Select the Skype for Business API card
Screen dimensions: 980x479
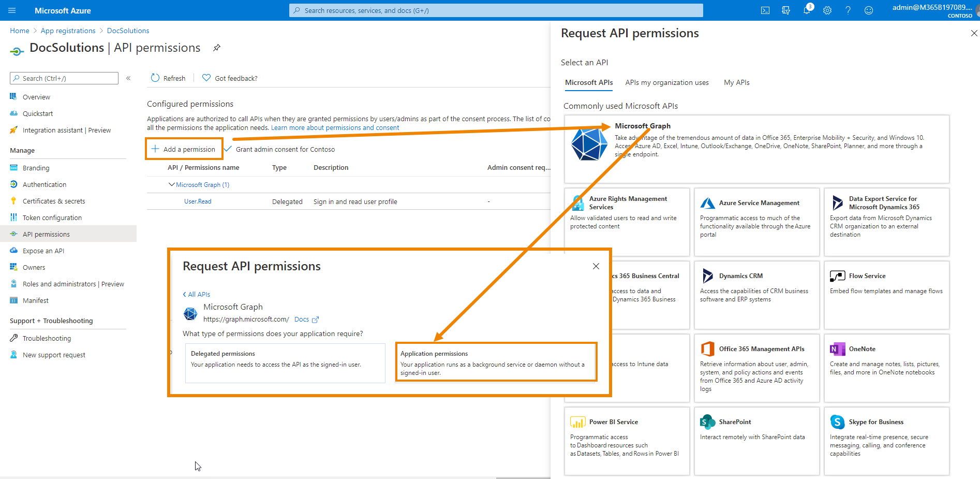click(886, 441)
